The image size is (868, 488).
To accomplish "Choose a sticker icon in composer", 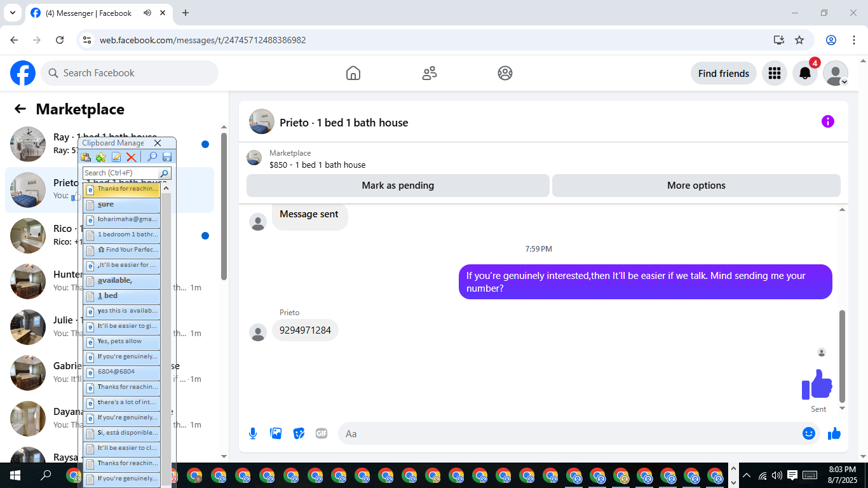I will [299, 433].
